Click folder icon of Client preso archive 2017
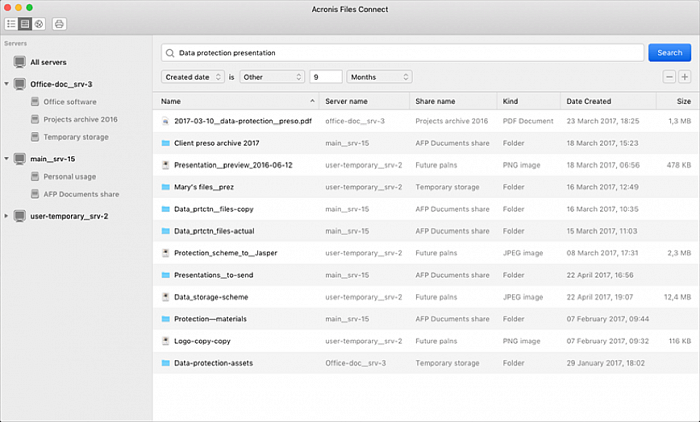700x422 pixels. point(166,143)
